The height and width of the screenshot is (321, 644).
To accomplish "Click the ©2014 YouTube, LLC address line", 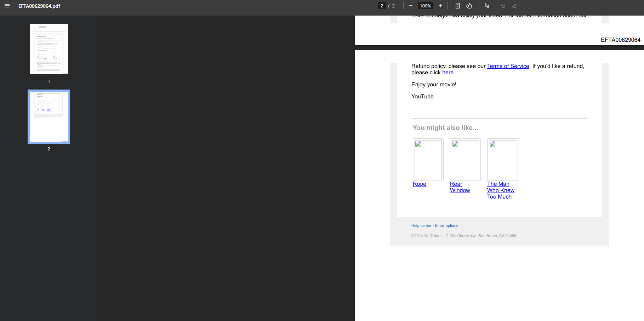I will (464, 236).
